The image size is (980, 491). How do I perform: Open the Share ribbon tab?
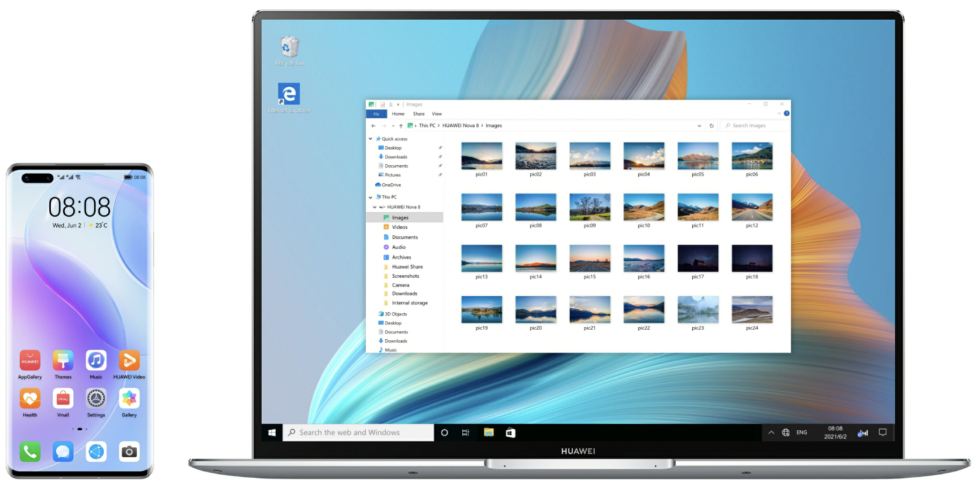[418, 114]
